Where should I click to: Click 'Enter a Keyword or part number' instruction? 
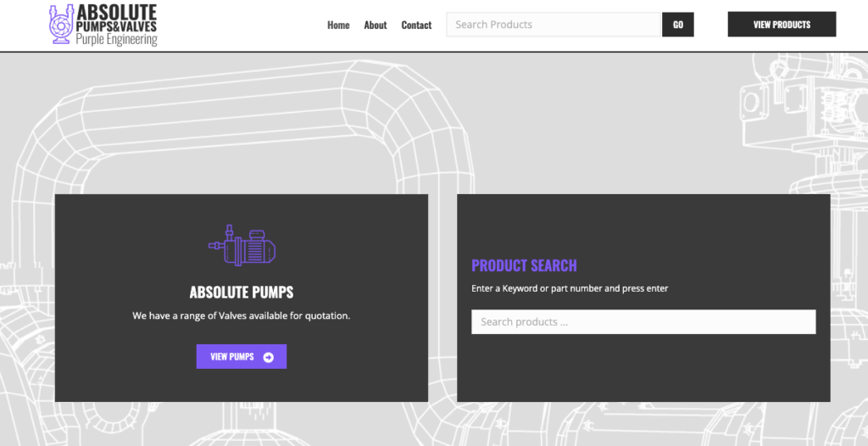570,288
